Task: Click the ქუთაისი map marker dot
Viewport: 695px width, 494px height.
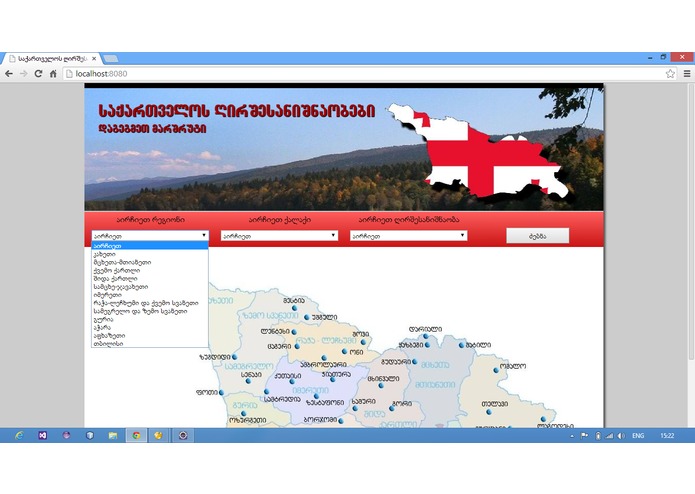Action: (x=292, y=381)
